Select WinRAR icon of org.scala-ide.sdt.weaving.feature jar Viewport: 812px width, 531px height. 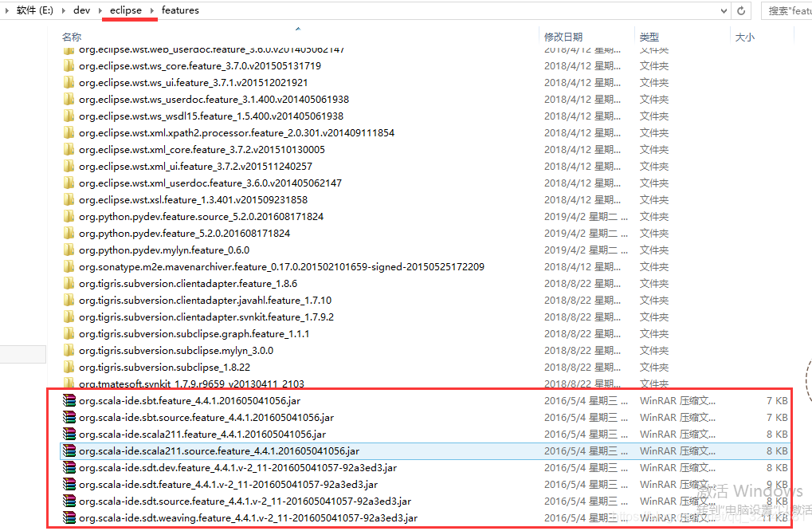click(x=69, y=517)
